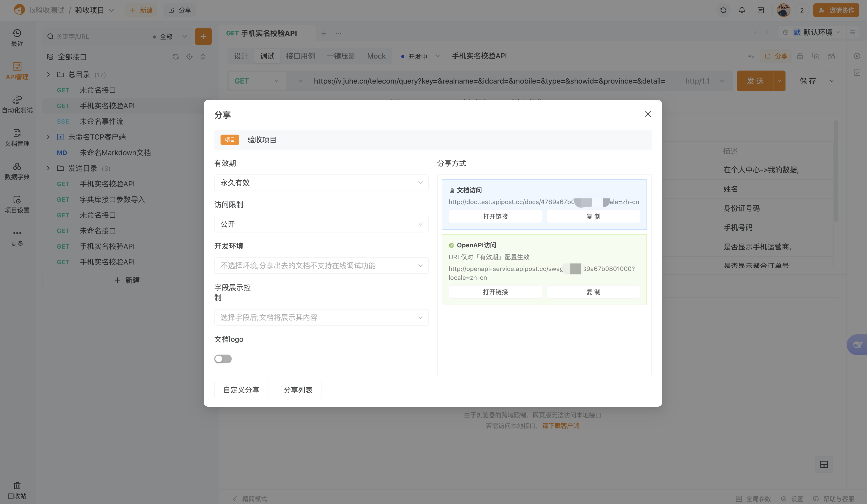Switch to the 设计 tab
This screenshot has height=504, width=867.
241,56
